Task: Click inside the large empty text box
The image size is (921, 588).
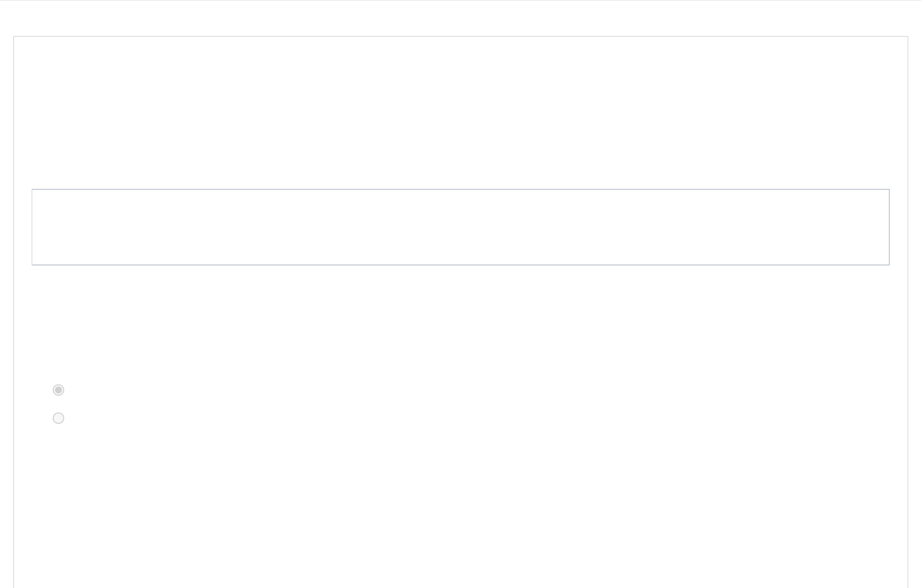Action: (460, 227)
